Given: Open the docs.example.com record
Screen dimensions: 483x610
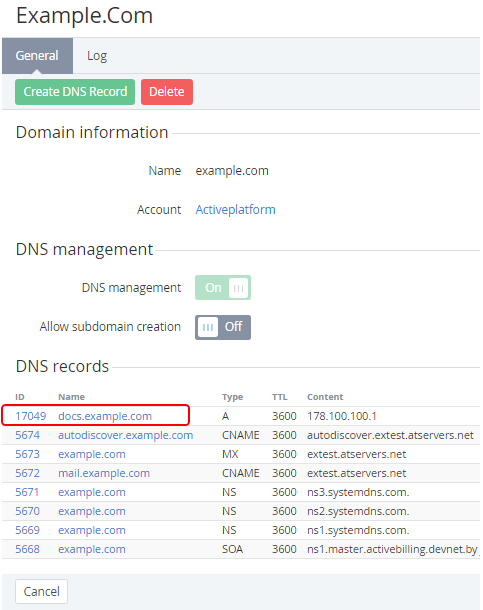Looking at the screenshot, I should pyautogui.click(x=105, y=416).
